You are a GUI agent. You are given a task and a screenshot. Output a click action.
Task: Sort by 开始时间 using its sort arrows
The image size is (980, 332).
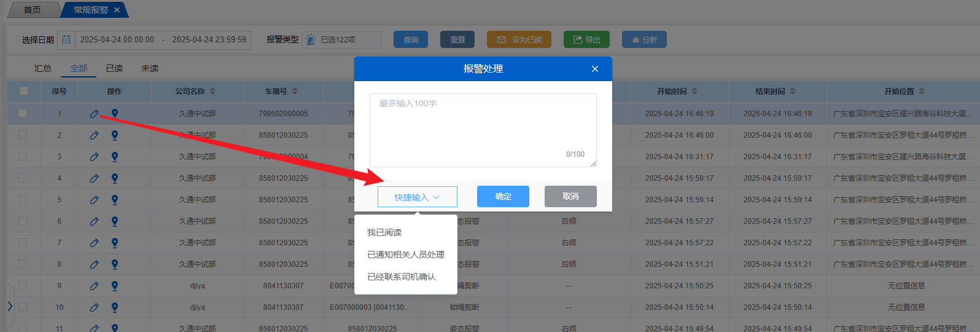(x=694, y=91)
